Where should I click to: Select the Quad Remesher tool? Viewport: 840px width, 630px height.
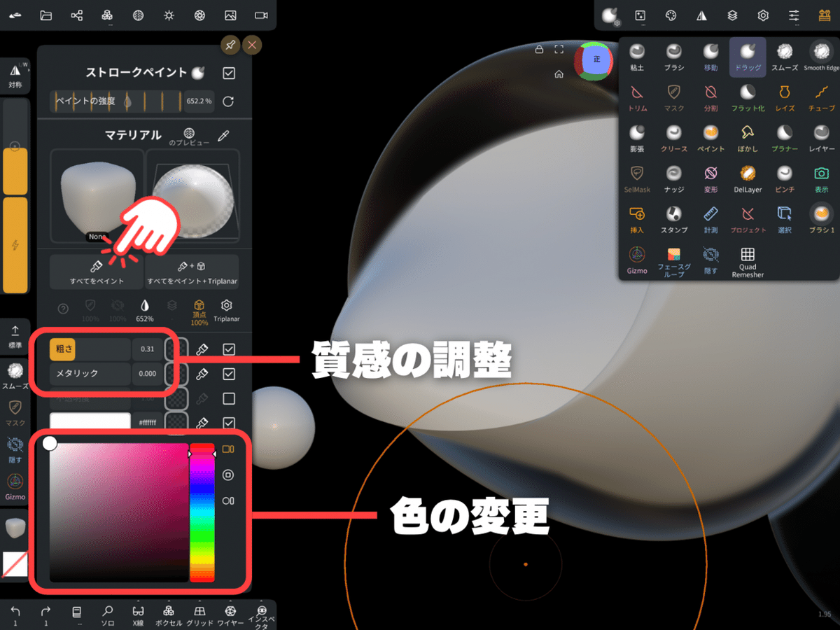point(748,262)
